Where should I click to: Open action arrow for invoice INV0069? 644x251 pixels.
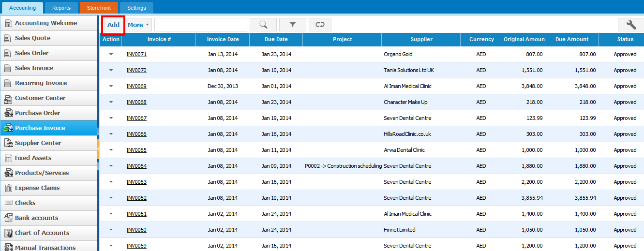click(x=111, y=86)
